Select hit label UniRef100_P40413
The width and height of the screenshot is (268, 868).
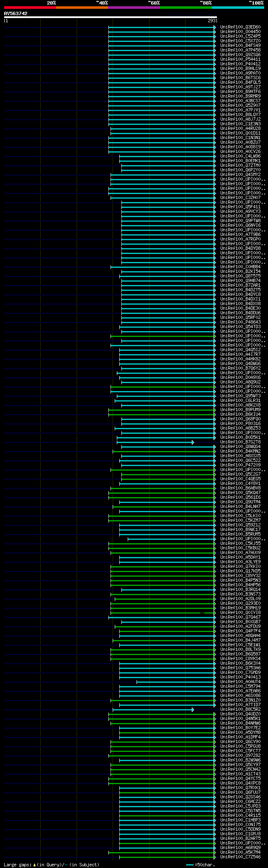240,677
